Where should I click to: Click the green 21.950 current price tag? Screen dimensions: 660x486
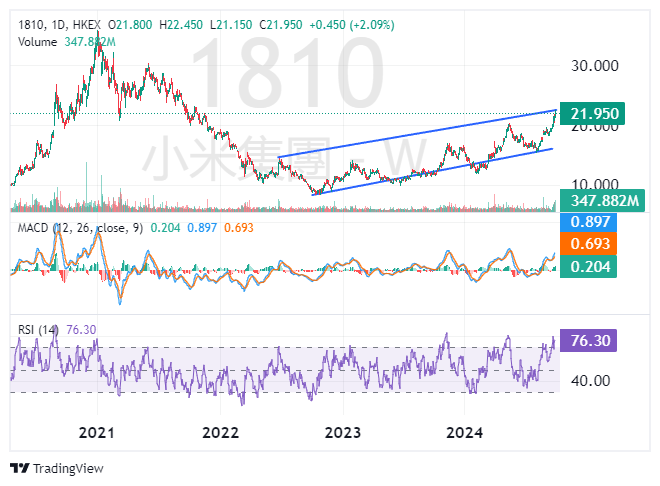coord(591,114)
